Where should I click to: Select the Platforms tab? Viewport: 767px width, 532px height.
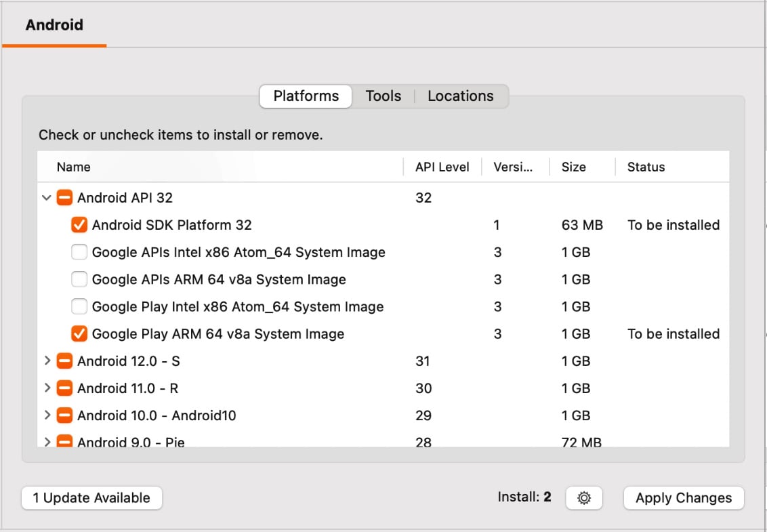tap(306, 96)
